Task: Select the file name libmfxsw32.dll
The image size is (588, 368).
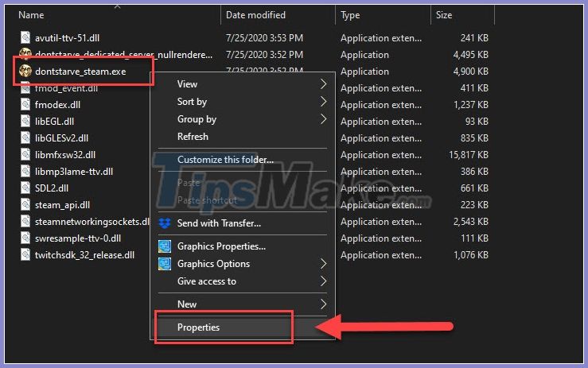Action: pyautogui.click(x=65, y=155)
